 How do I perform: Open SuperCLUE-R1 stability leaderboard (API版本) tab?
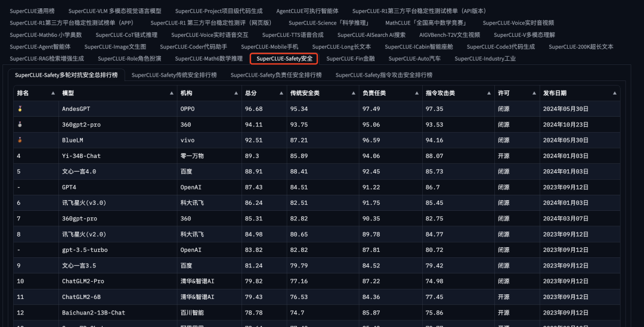(x=420, y=11)
